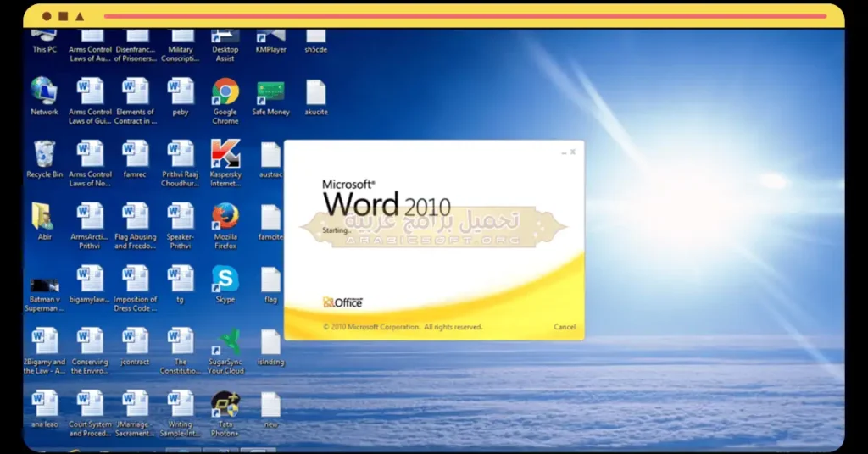Select the Conserving the Enviro... document
The image size is (868, 454).
tap(90, 341)
